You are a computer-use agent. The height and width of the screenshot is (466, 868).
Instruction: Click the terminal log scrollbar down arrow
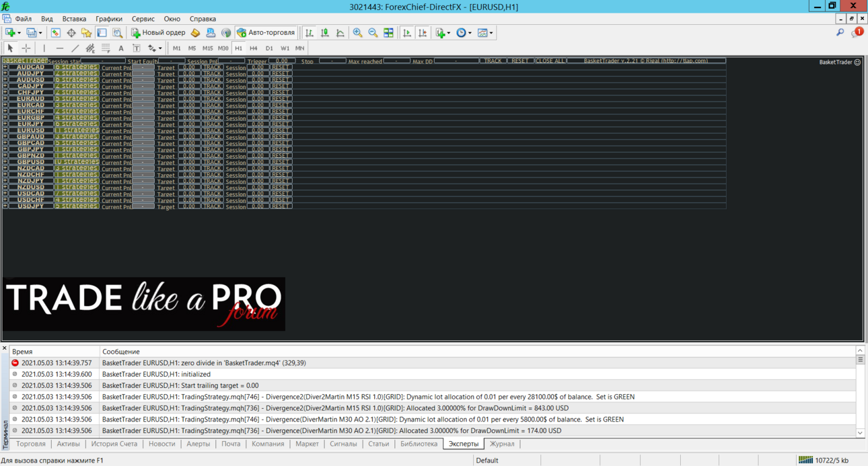tap(860, 433)
